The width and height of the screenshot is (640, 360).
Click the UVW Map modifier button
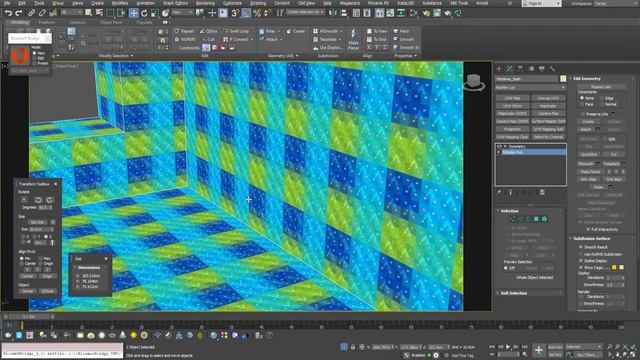tap(512, 98)
